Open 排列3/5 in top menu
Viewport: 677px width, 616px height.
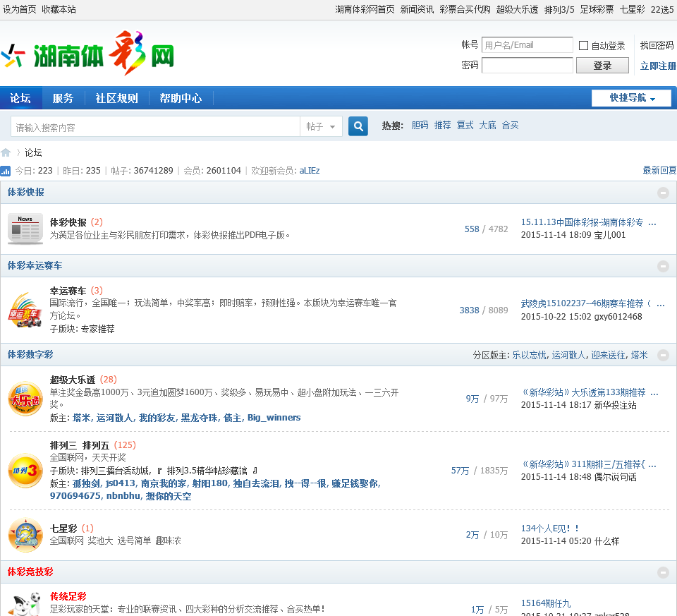click(559, 9)
